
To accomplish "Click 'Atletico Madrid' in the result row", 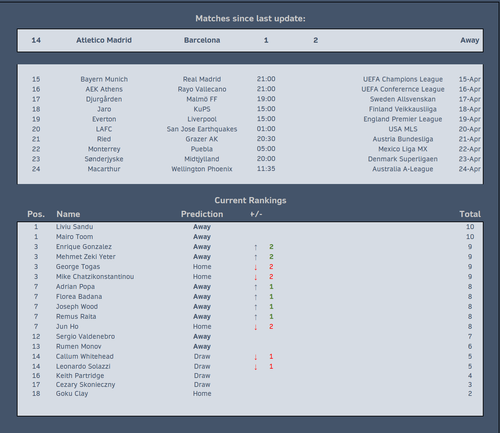I will pyautogui.click(x=104, y=40).
